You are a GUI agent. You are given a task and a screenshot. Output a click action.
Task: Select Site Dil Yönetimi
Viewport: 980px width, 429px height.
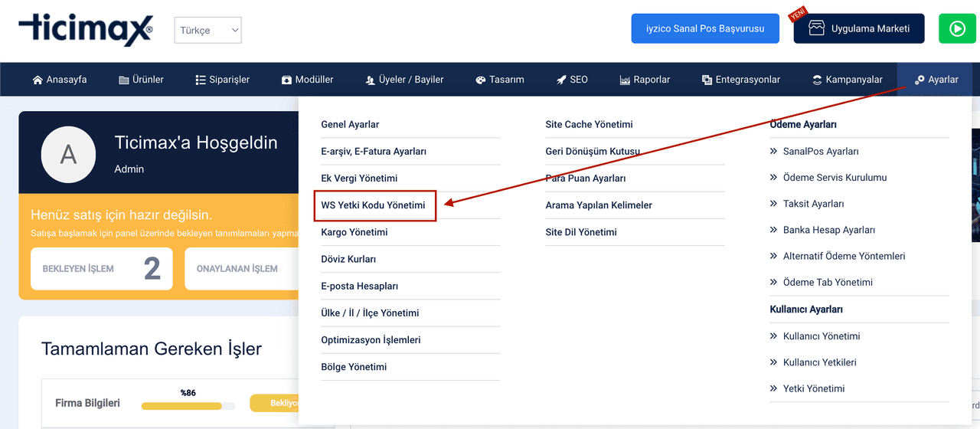(581, 232)
